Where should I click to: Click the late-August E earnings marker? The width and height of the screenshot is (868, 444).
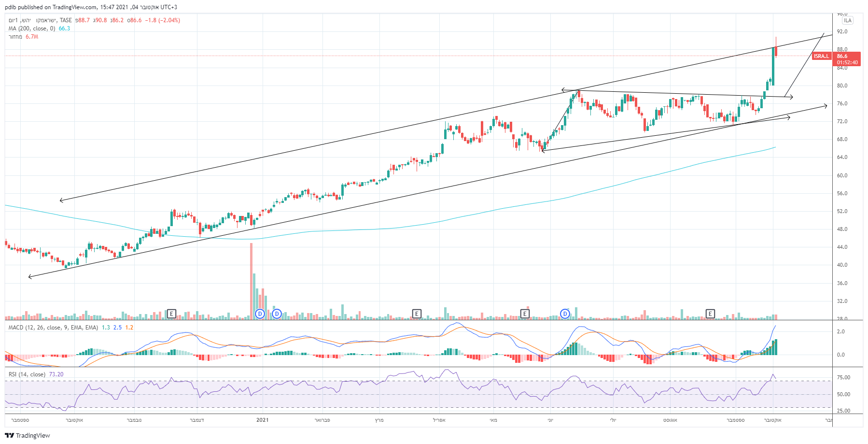coord(710,314)
